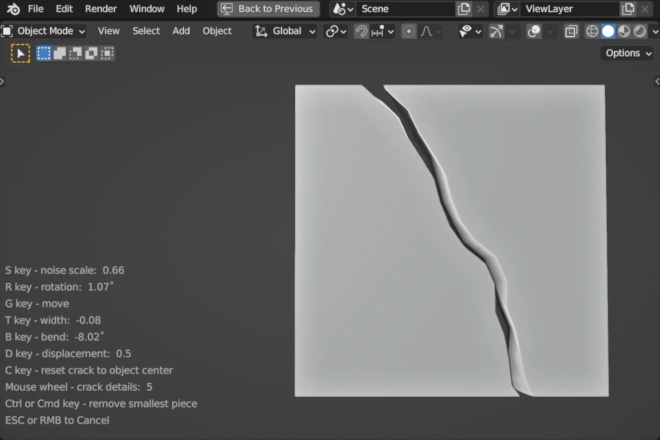The height and width of the screenshot is (440, 660).
Task: Toggle the show gizmos icon
Action: click(496, 31)
